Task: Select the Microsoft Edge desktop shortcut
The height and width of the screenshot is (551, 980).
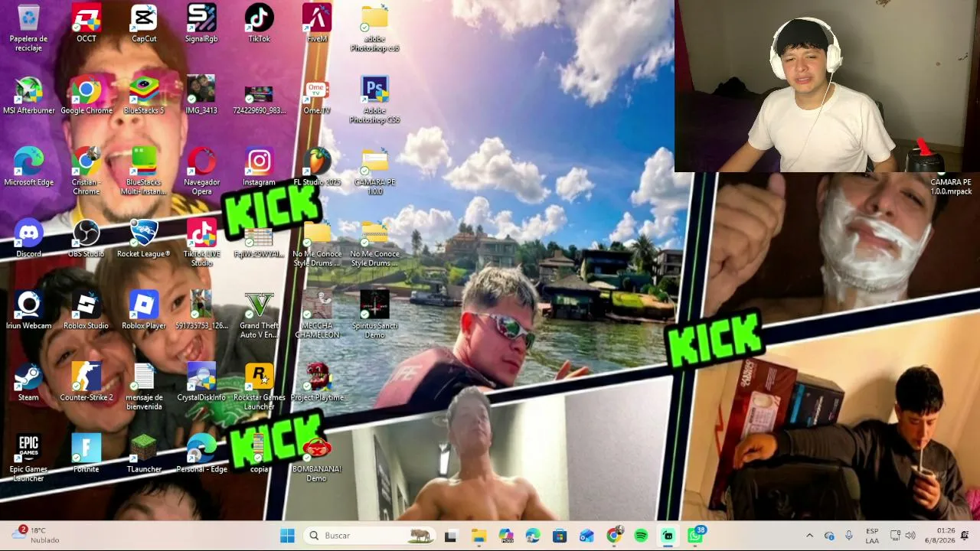Action: (29, 167)
